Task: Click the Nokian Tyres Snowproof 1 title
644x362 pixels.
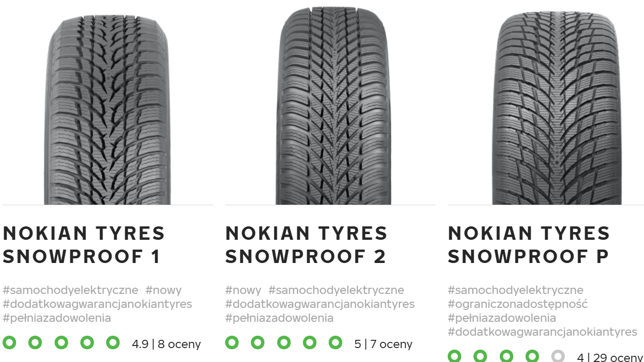Action: pyautogui.click(x=84, y=244)
